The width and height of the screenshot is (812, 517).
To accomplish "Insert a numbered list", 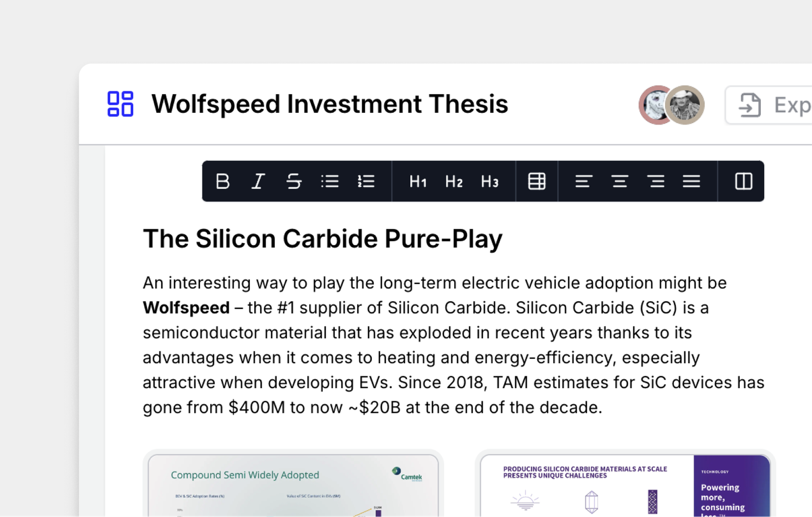I will (366, 181).
